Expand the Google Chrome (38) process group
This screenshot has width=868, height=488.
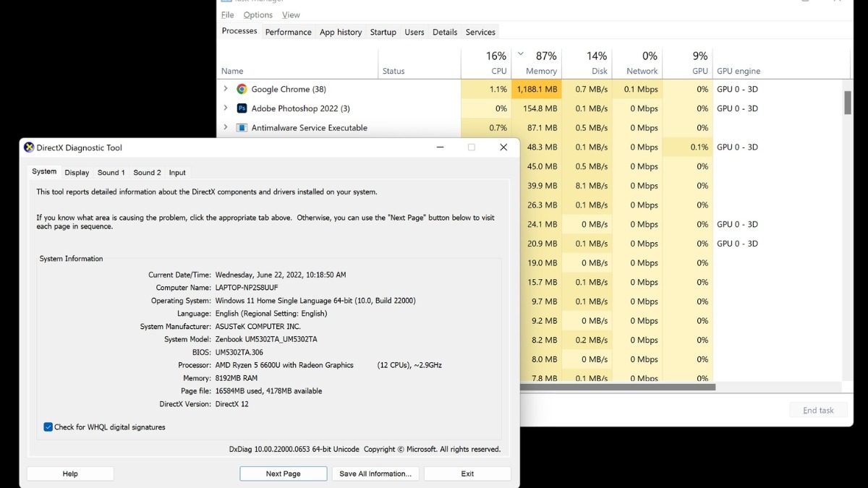point(226,89)
